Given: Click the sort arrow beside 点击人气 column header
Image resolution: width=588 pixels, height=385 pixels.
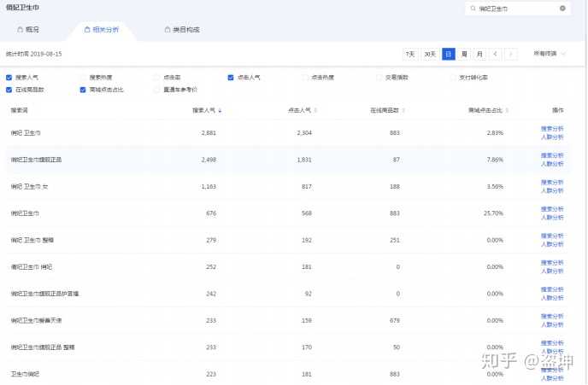Looking at the screenshot, I should (x=316, y=110).
